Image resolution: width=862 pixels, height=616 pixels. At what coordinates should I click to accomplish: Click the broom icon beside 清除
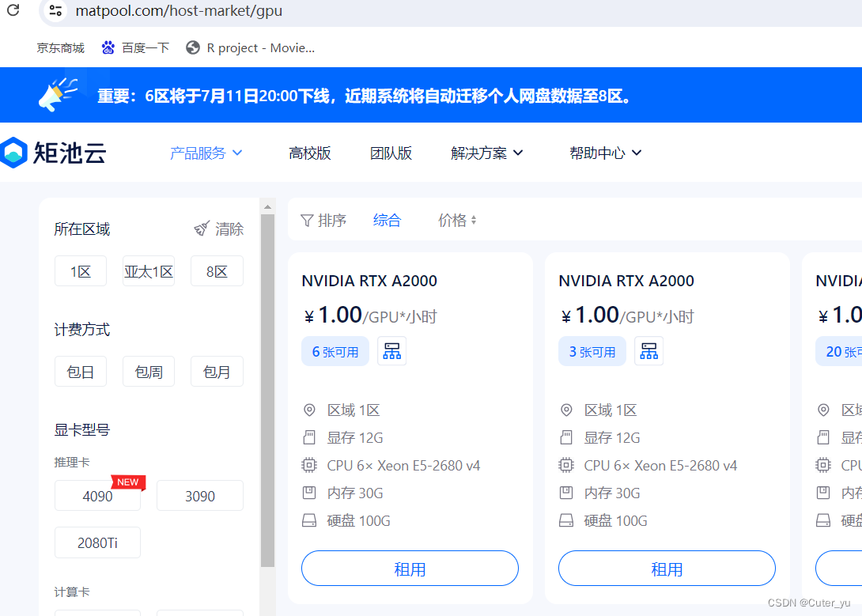coord(202,229)
